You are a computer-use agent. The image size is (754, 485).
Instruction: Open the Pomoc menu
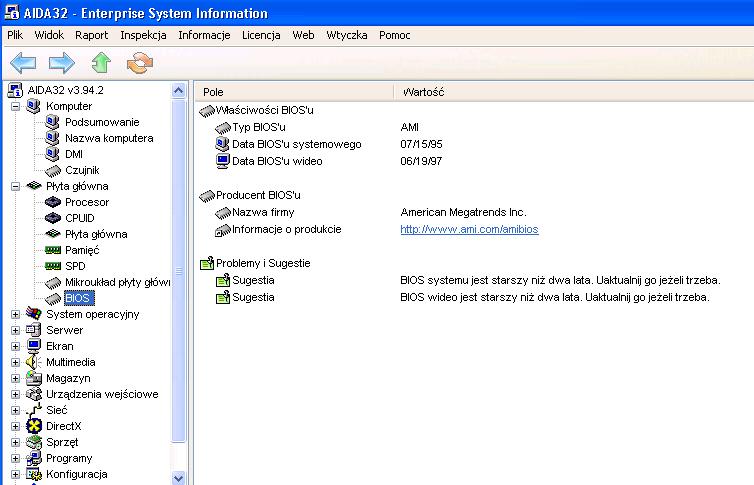[395, 35]
